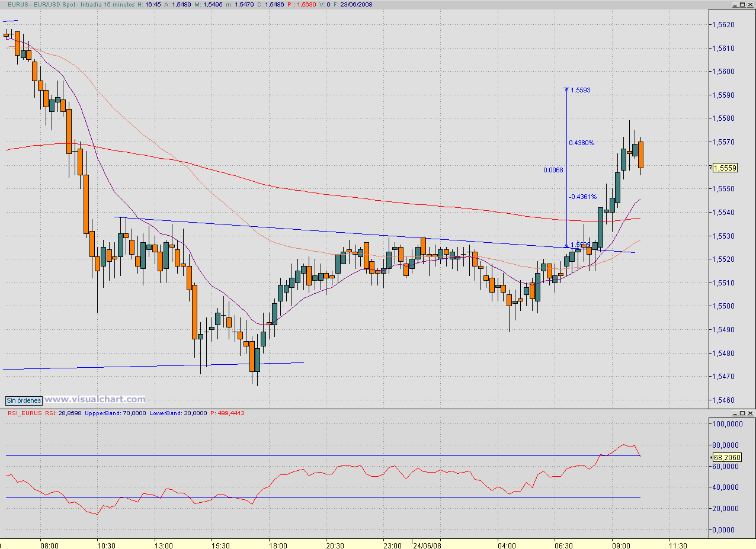Image resolution: width=756 pixels, height=549 pixels.
Task: Click the 1,5470 price axis label
Action: pyautogui.click(x=724, y=377)
